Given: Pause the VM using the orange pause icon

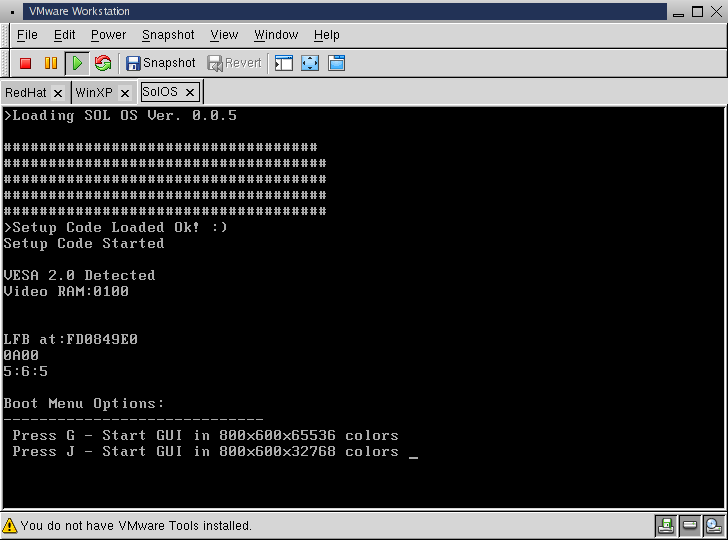Looking at the screenshot, I should (51, 63).
